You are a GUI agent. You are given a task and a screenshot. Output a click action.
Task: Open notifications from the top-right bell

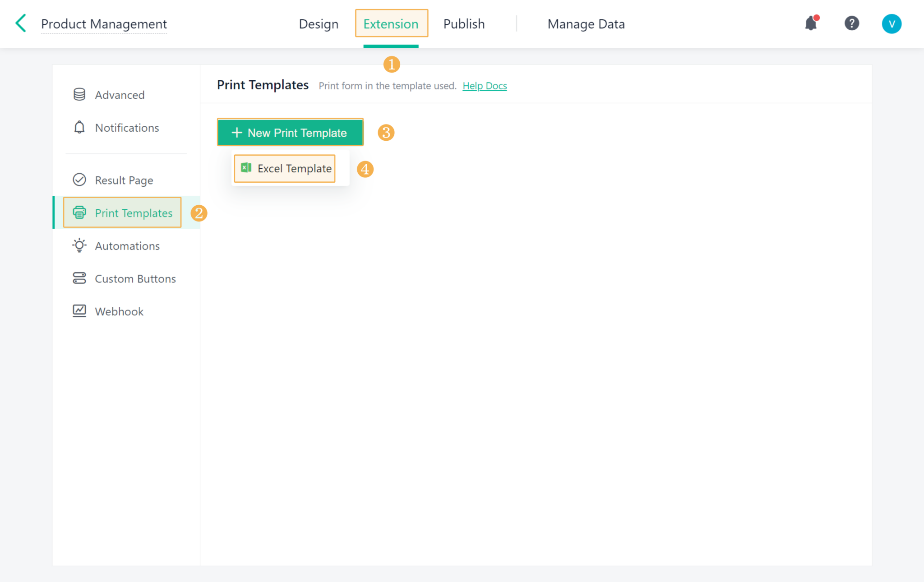point(811,23)
